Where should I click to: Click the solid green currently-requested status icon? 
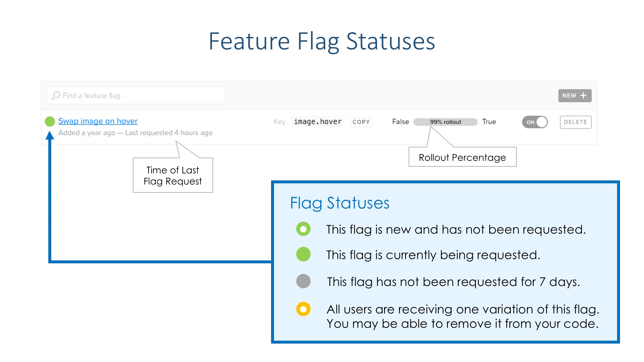303,254
